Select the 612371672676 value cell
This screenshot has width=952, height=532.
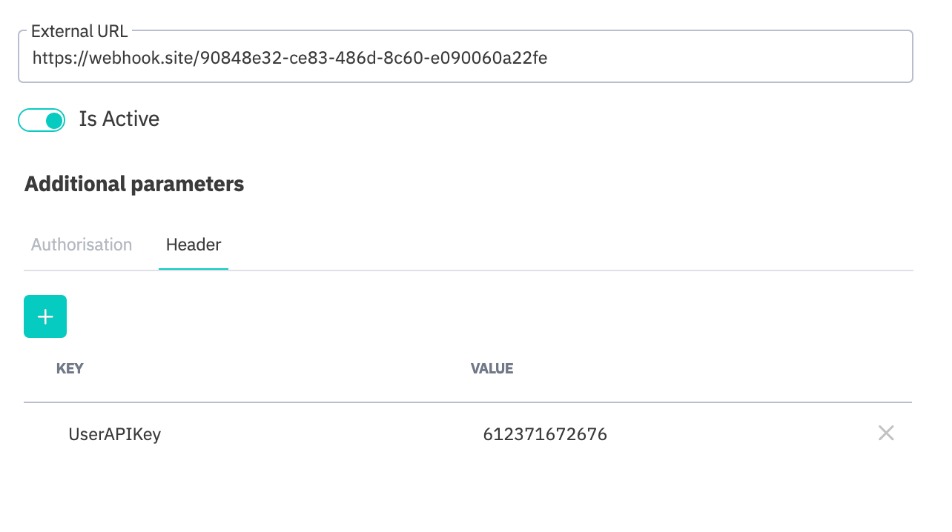pos(544,434)
